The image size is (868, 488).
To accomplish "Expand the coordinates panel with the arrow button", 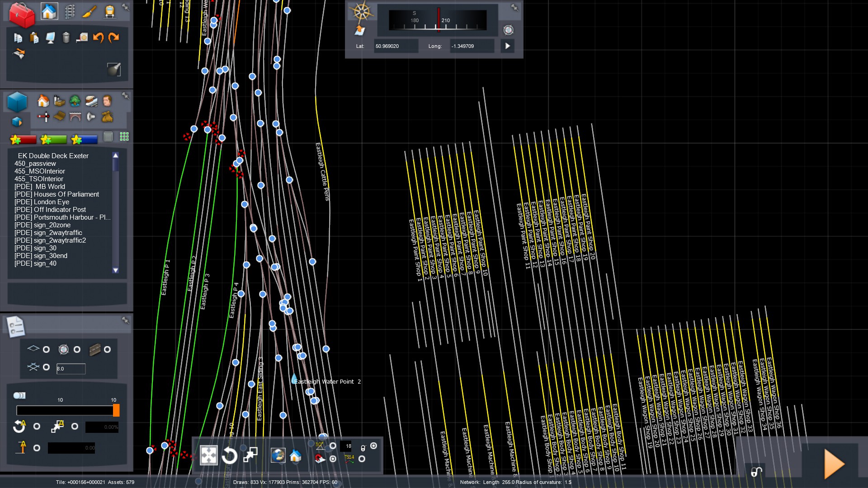I will coord(507,46).
